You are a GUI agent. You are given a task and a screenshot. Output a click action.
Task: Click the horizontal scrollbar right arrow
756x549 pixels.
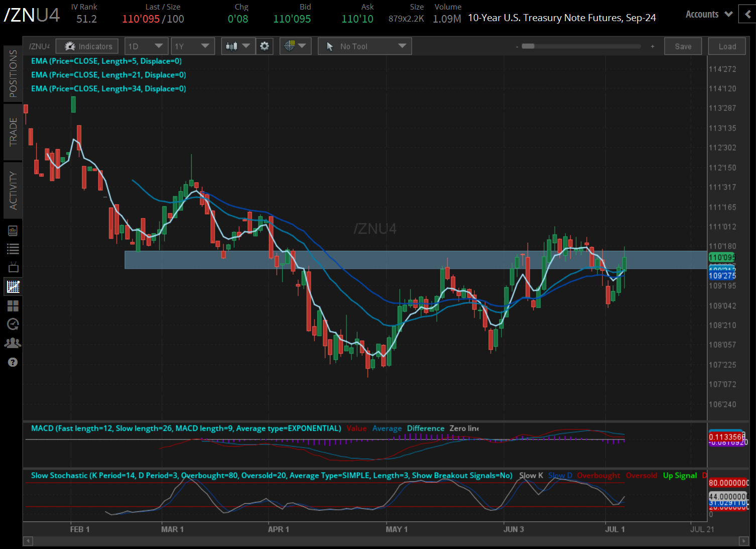click(x=743, y=541)
